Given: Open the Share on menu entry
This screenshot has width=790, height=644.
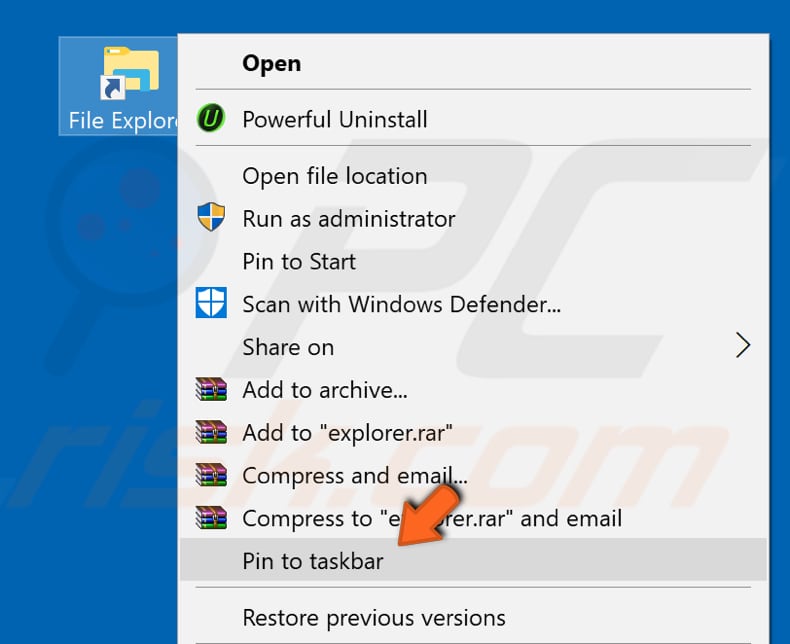Looking at the screenshot, I should click(473, 347).
